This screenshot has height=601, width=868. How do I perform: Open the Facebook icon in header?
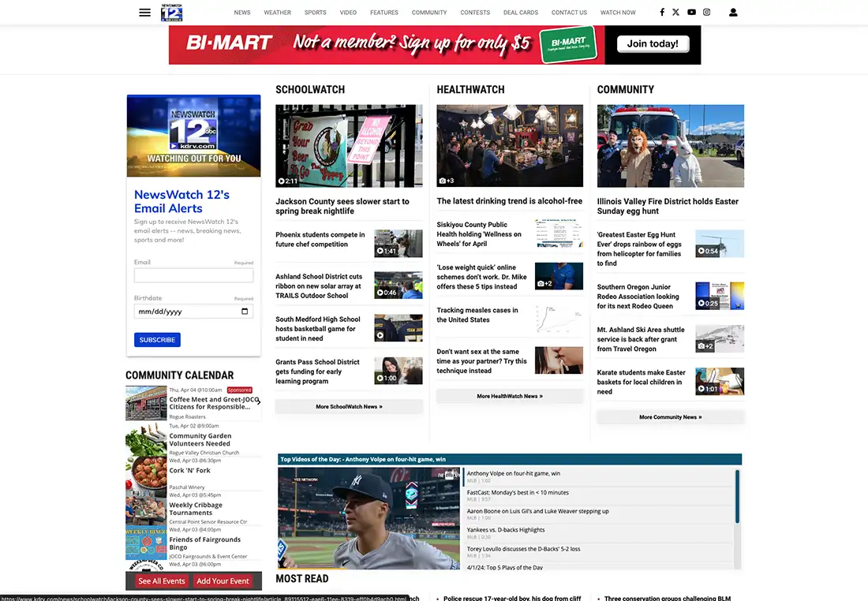point(661,12)
